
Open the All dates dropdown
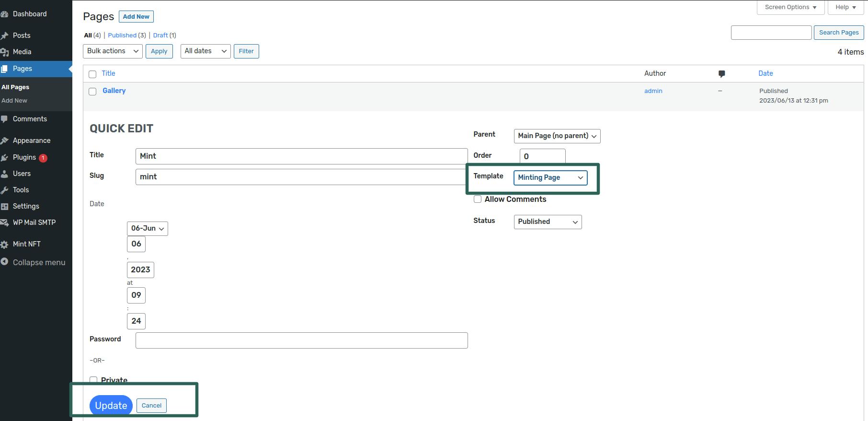pyautogui.click(x=206, y=51)
